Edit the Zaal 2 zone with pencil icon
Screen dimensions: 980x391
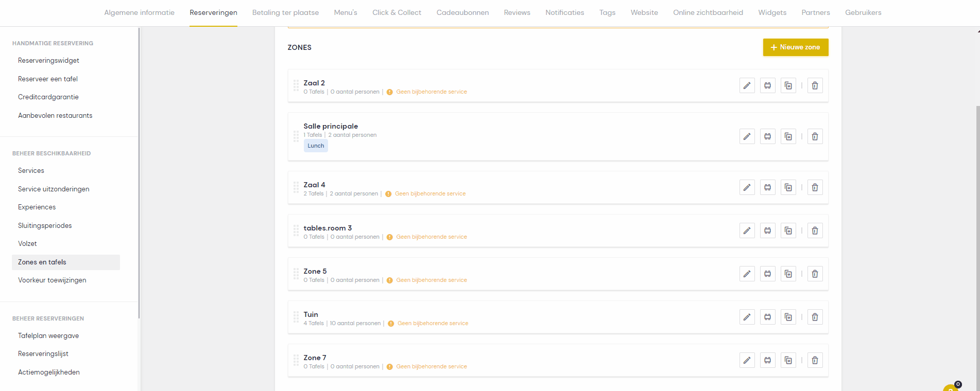(747, 85)
